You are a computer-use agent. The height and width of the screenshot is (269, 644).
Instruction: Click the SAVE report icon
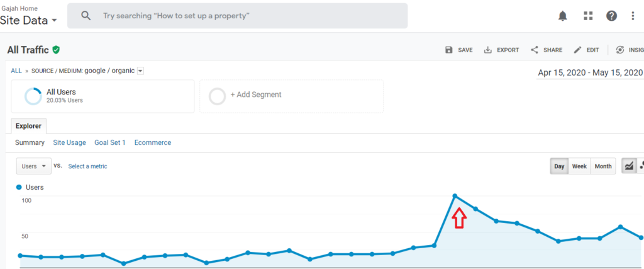(x=449, y=50)
